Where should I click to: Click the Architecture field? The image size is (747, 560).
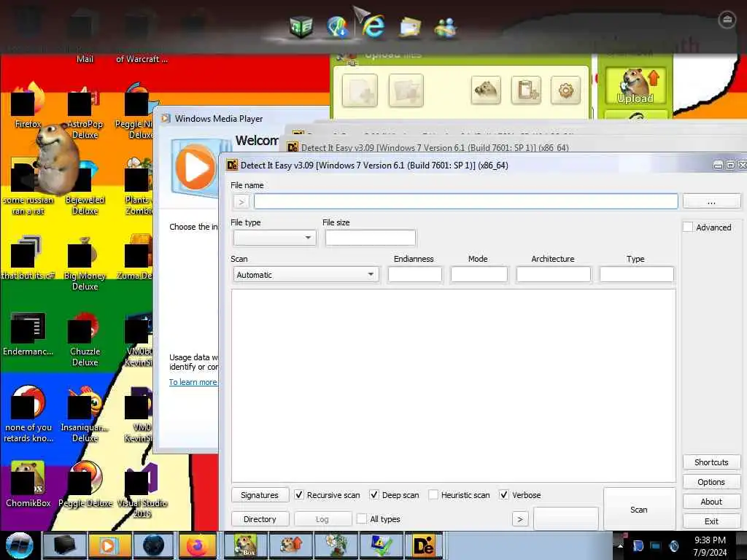tap(554, 275)
